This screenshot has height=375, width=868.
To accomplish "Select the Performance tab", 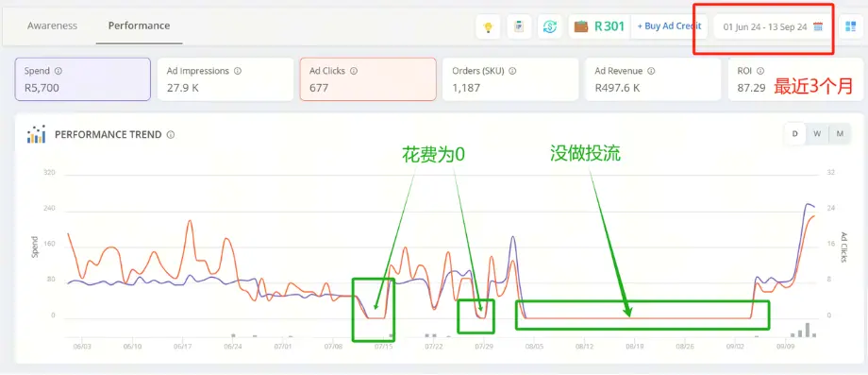I will pyautogui.click(x=139, y=26).
